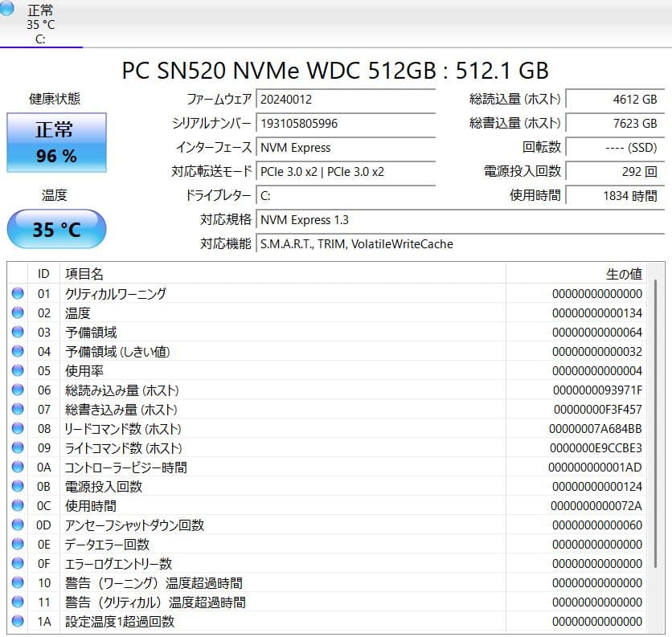Viewport: 672px width, 637px height.
Task: Click status icon for 09 ライトコマンド数 (ホスト)
Action: 18,447
